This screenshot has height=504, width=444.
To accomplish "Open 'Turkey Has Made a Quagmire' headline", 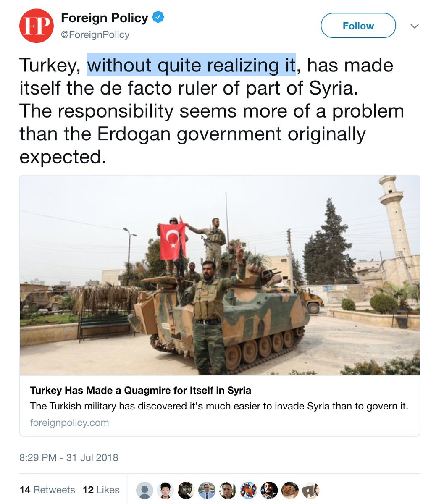I will [141, 390].
